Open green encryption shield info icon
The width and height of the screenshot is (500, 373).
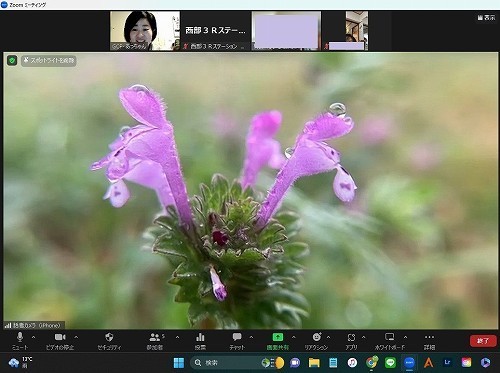pos(12,60)
